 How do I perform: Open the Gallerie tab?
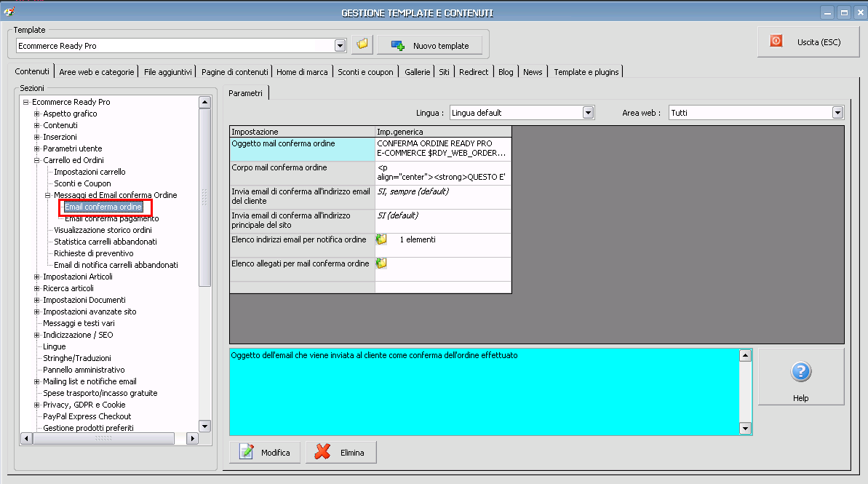(418, 72)
